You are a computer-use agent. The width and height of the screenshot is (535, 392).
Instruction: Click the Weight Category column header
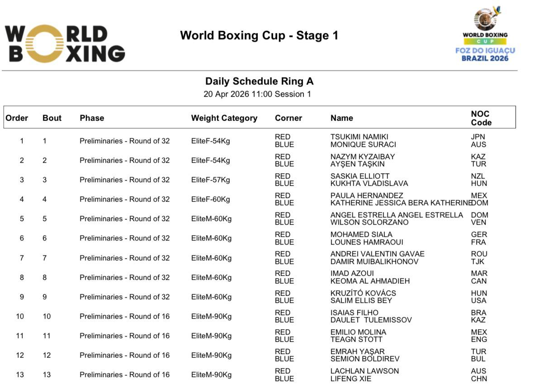(224, 118)
